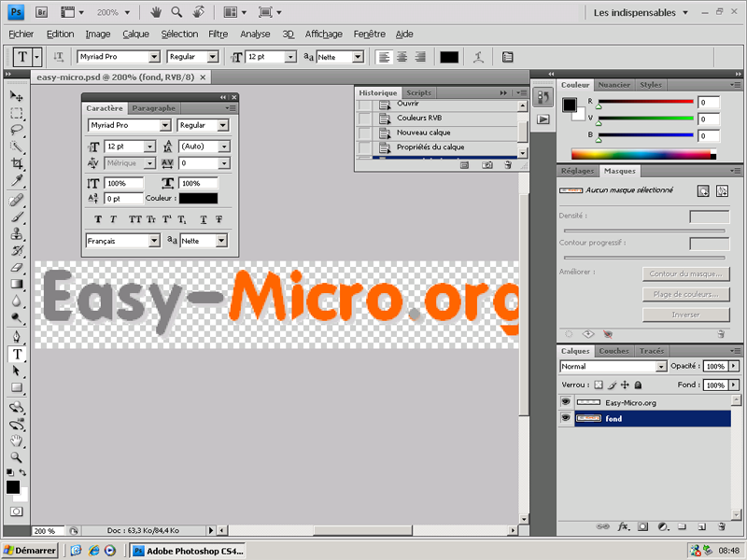The height and width of the screenshot is (560, 747).
Task: Toggle Quick Mask mode
Action: [x=17, y=511]
